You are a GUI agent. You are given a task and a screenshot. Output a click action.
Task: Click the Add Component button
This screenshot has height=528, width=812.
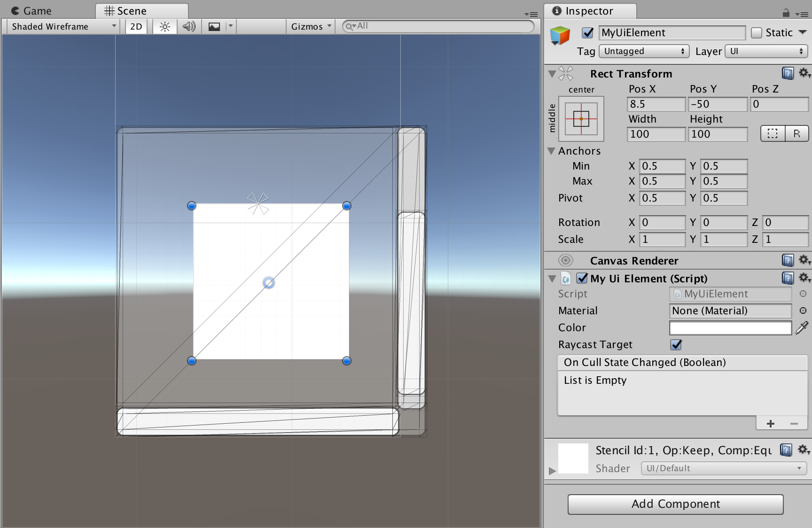(675, 504)
